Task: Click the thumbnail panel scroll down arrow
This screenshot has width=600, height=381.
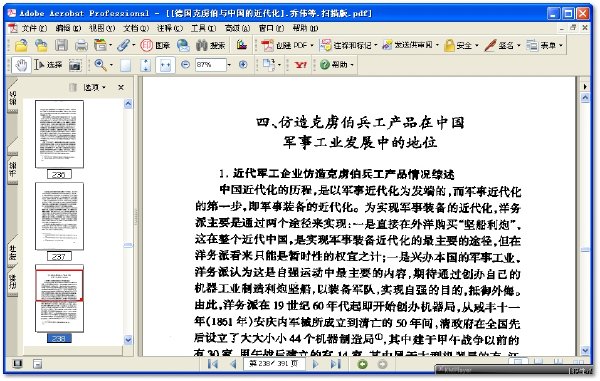Action: [128, 339]
